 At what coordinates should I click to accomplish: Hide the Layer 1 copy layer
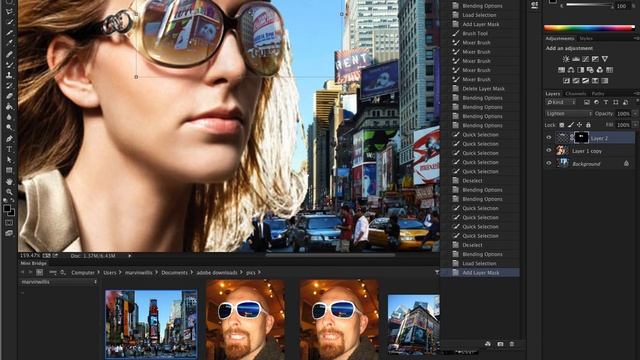(x=549, y=151)
